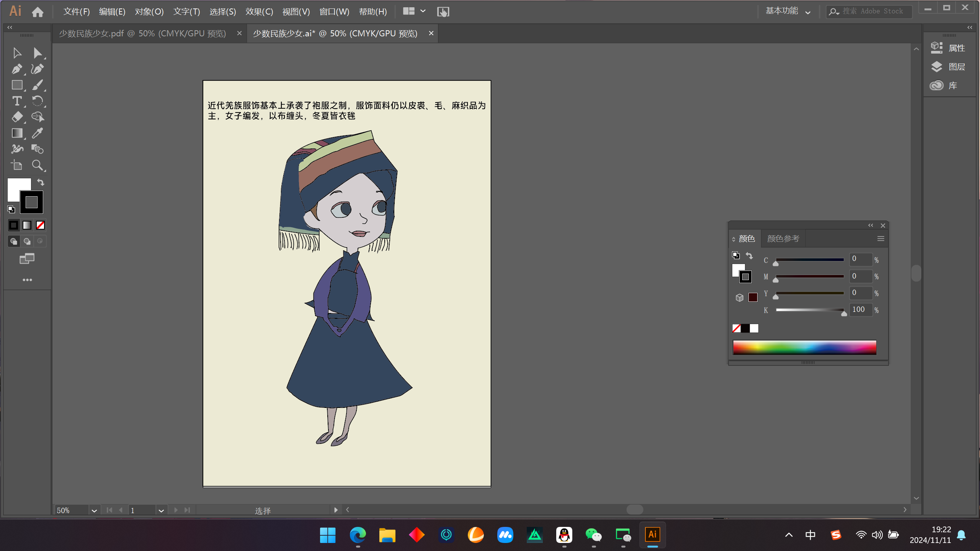Open the 效果(C) menu
Screen dimensions: 980x551
259,11
